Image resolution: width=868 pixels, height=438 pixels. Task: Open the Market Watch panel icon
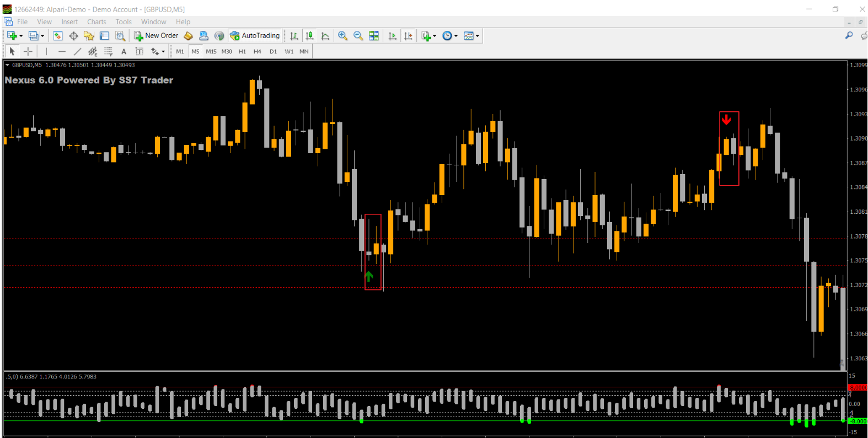tap(58, 36)
